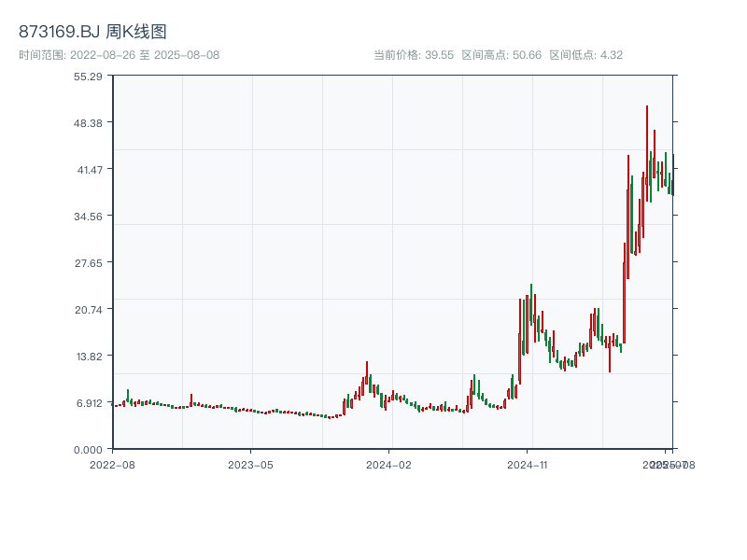Click the 区间高点: 50.66 label
This screenshot has width=747, height=560.
(x=501, y=55)
